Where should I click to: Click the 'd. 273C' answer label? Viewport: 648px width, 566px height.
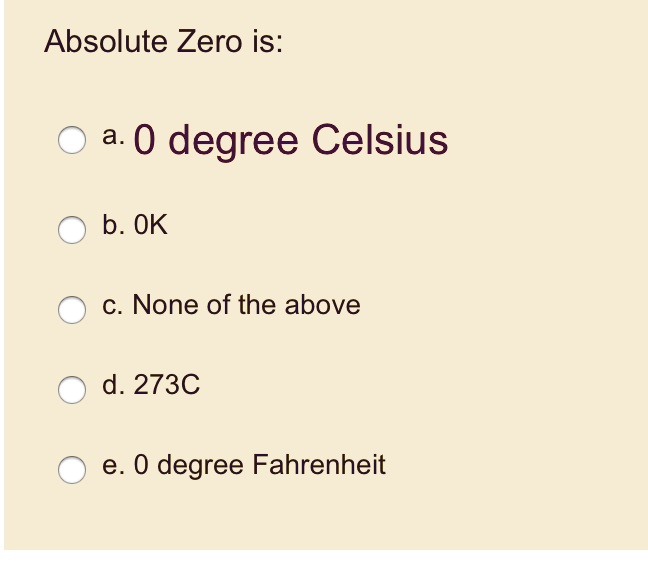[151, 385]
